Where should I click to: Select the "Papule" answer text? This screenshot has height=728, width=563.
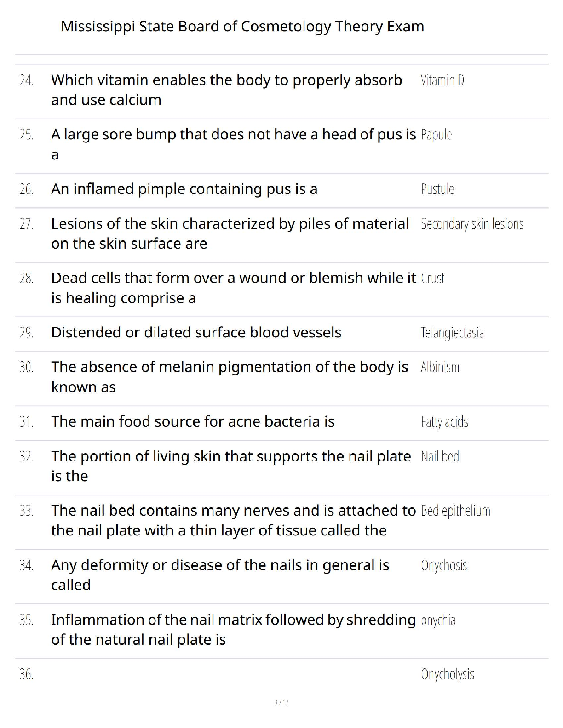436,135
